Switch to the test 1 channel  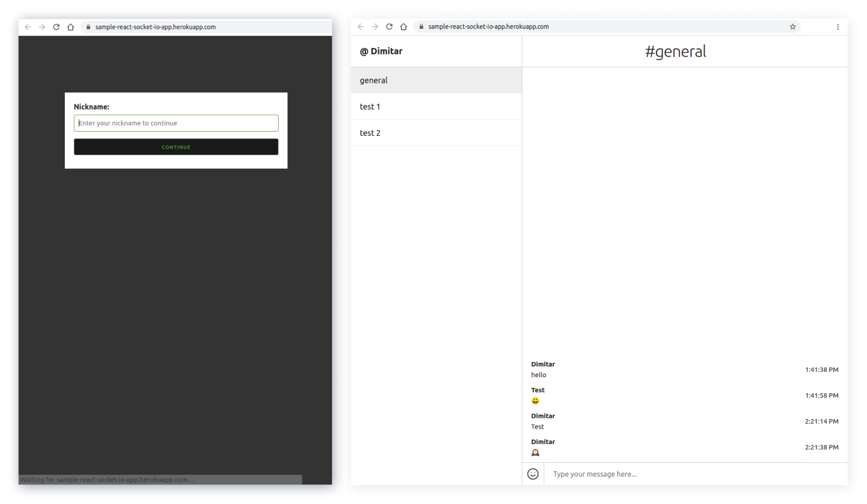coord(436,106)
